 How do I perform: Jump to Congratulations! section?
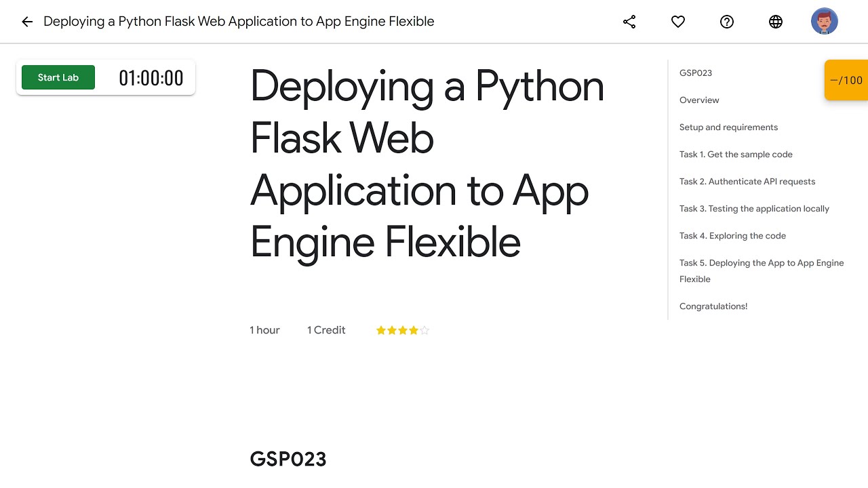point(713,306)
